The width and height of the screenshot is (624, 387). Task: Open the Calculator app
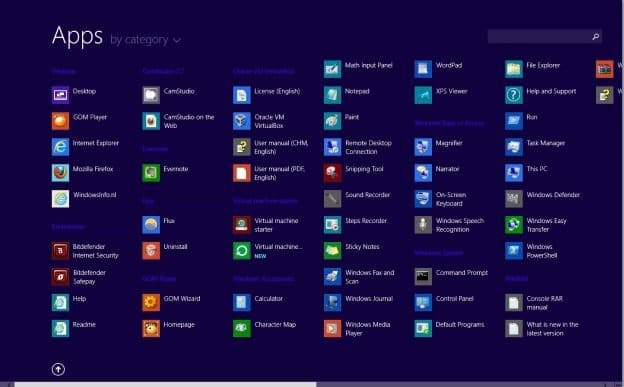[259, 302]
